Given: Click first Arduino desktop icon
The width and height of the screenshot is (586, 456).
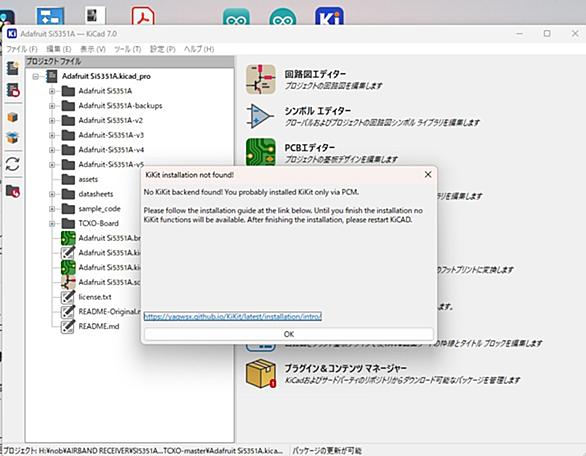Looking at the screenshot, I should (x=236, y=16).
